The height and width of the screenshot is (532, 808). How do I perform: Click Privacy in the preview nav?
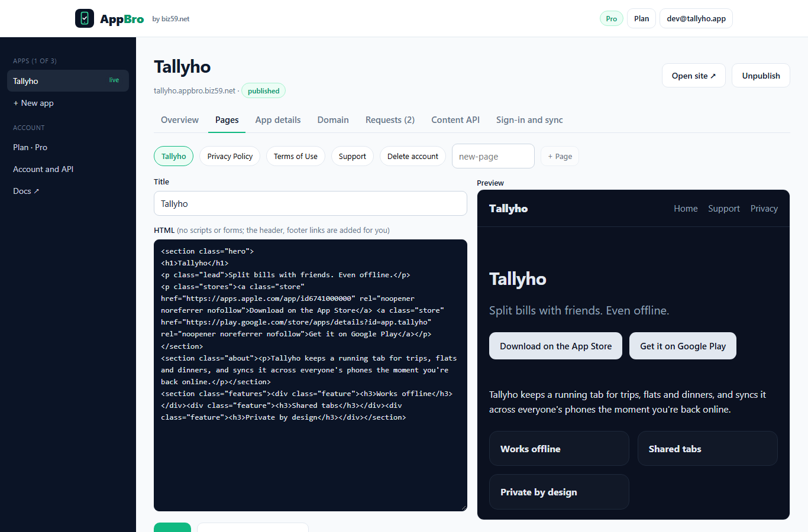(764, 209)
